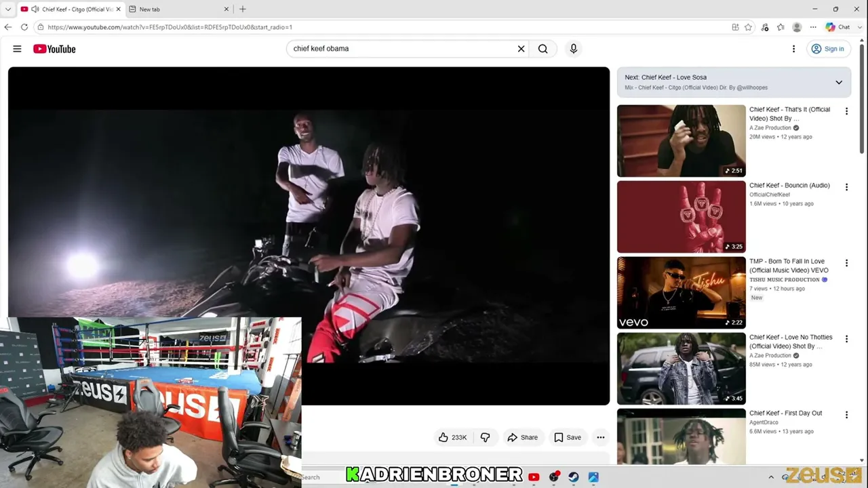Open browser Settings and more ellipsis
The image size is (868, 488).
813,27
